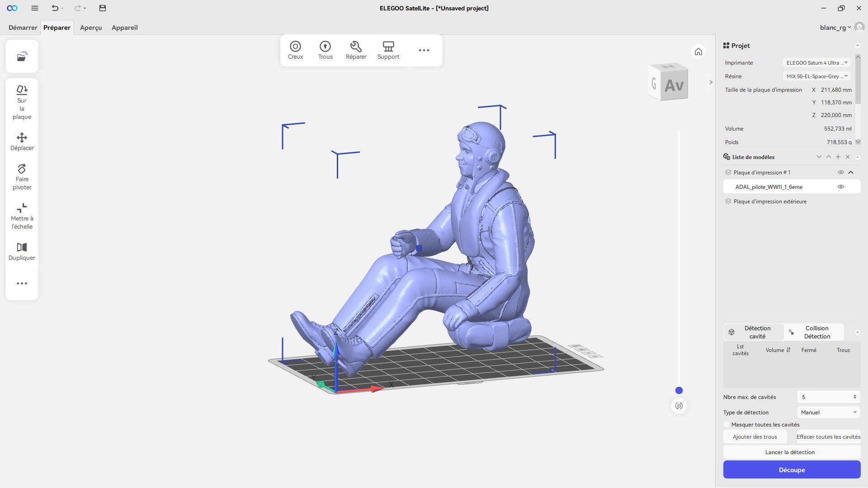The width and height of the screenshot is (868, 488).
Task: Open the Résine resin selection dropdown
Action: coord(816,76)
